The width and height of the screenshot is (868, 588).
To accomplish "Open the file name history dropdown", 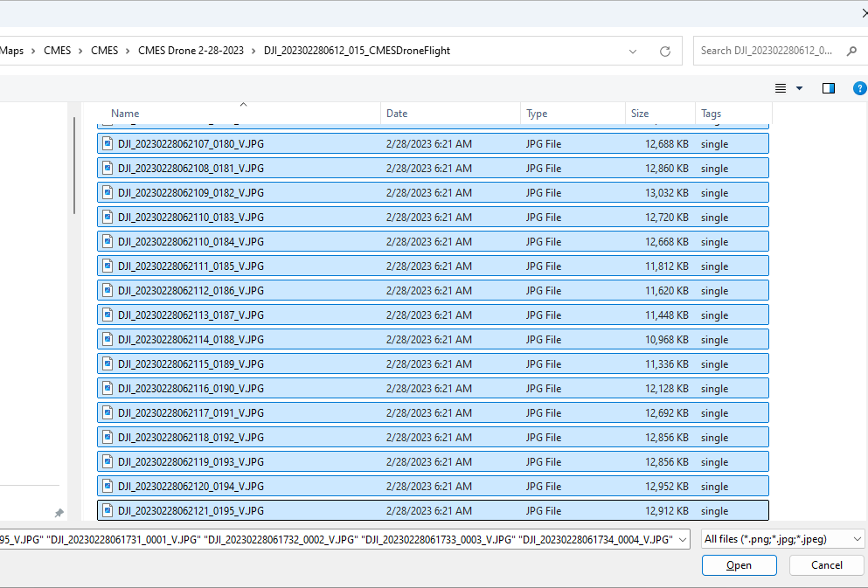I will point(682,540).
